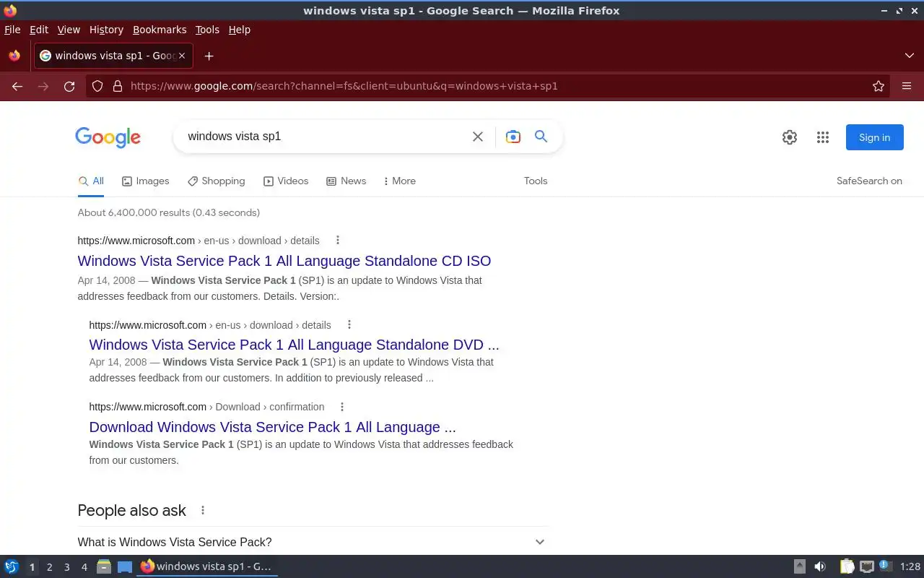924x578 pixels.
Task: Open the All Language Standalone DVD link
Action: pos(295,345)
